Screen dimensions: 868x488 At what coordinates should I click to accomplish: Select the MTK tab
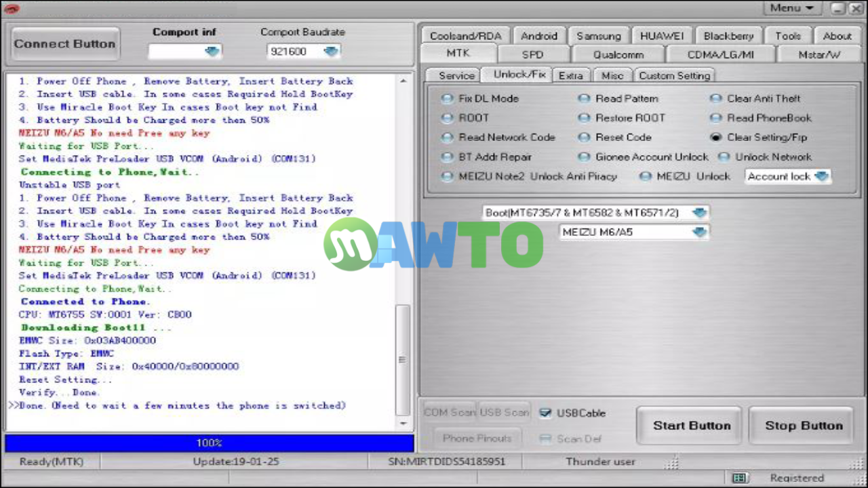pyautogui.click(x=458, y=54)
